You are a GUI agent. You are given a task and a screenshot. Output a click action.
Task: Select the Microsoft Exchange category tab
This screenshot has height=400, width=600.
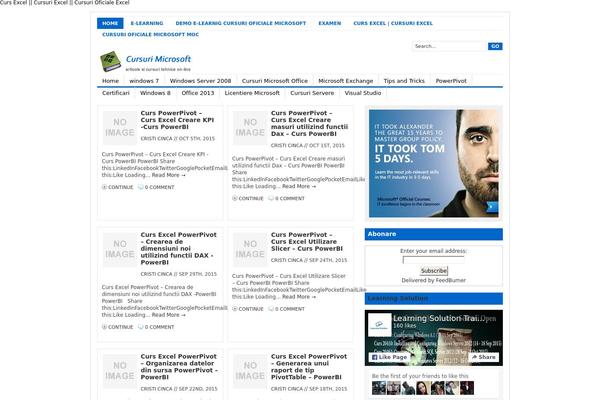(x=346, y=81)
